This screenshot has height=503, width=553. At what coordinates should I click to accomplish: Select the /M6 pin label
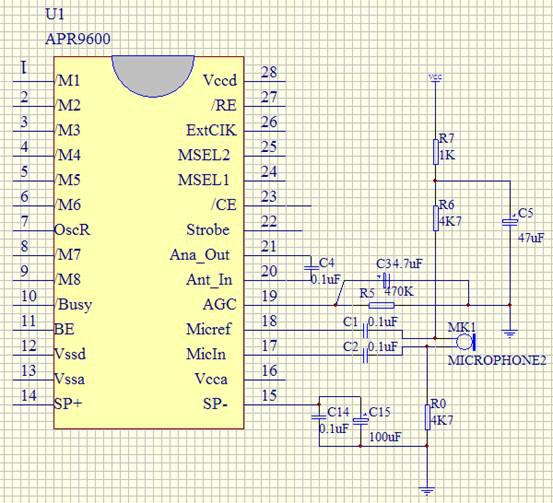pos(68,205)
